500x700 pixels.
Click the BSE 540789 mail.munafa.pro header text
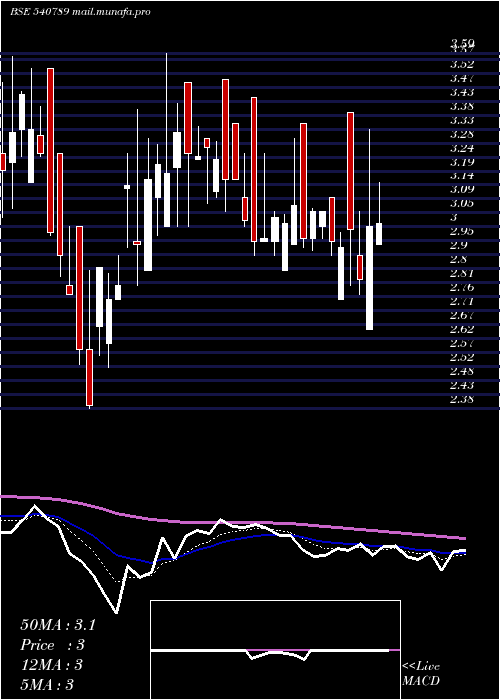[80, 12]
